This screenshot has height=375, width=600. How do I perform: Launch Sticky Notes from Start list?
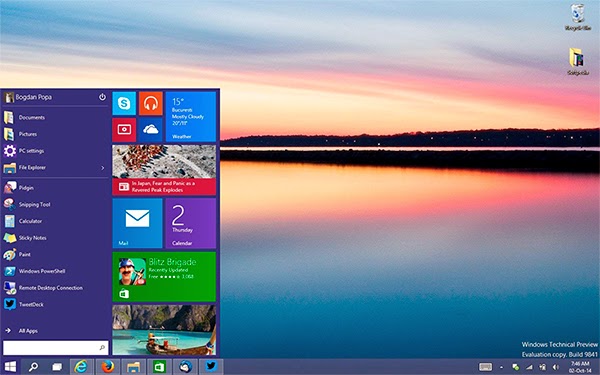pyautogui.click(x=55, y=238)
